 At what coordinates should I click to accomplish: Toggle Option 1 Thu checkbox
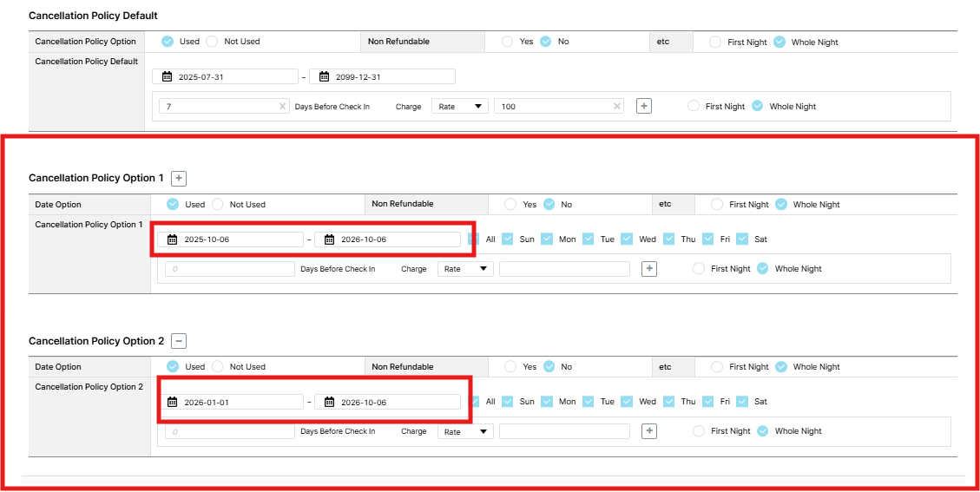[x=668, y=239]
